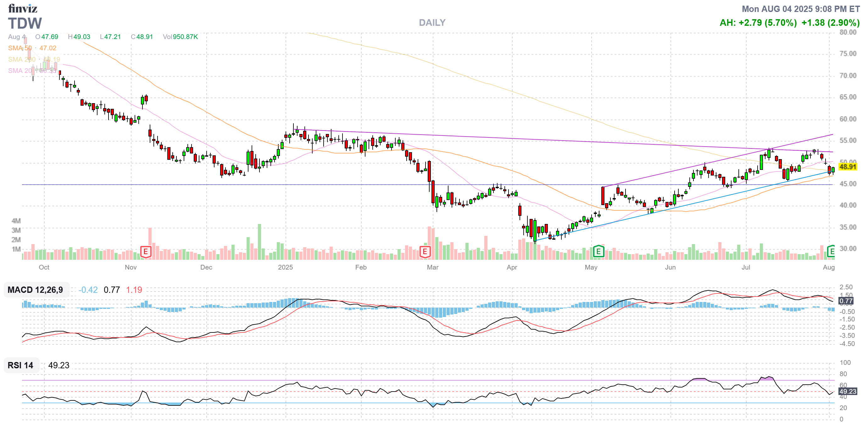
Task: Click the red earnings E marker in March
Action: click(425, 251)
